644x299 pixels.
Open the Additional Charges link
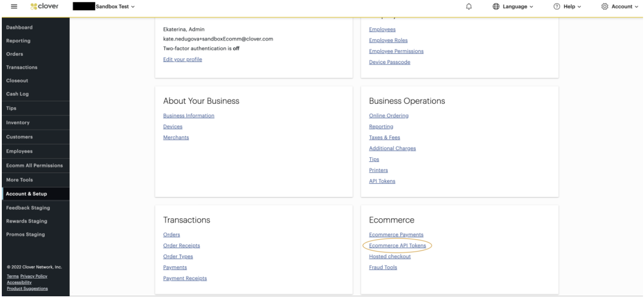[392, 148]
